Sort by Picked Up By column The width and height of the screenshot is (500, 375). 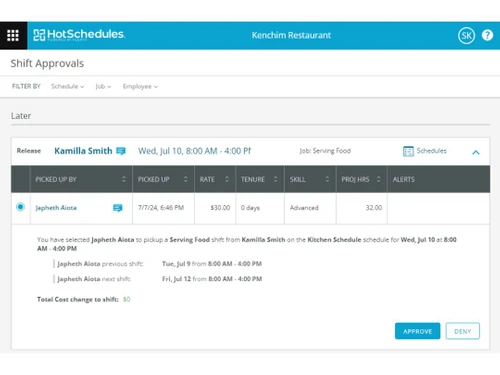tap(124, 179)
